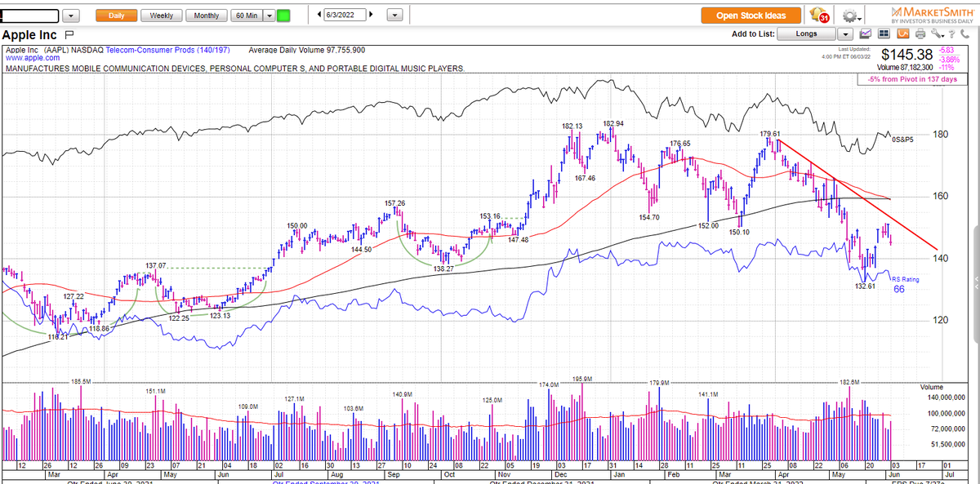Click the 116.21 March low label
Image resolution: width=980 pixels, height=484 pixels.
tap(60, 336)
